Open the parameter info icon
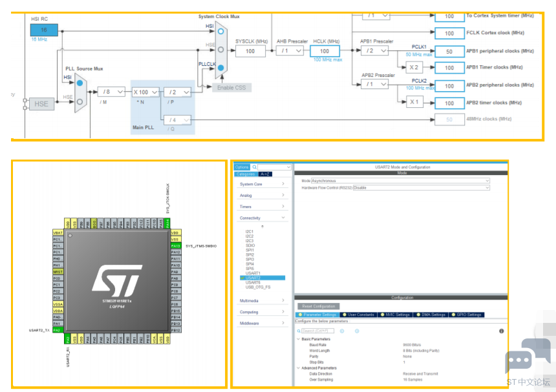 click(502, 331)
